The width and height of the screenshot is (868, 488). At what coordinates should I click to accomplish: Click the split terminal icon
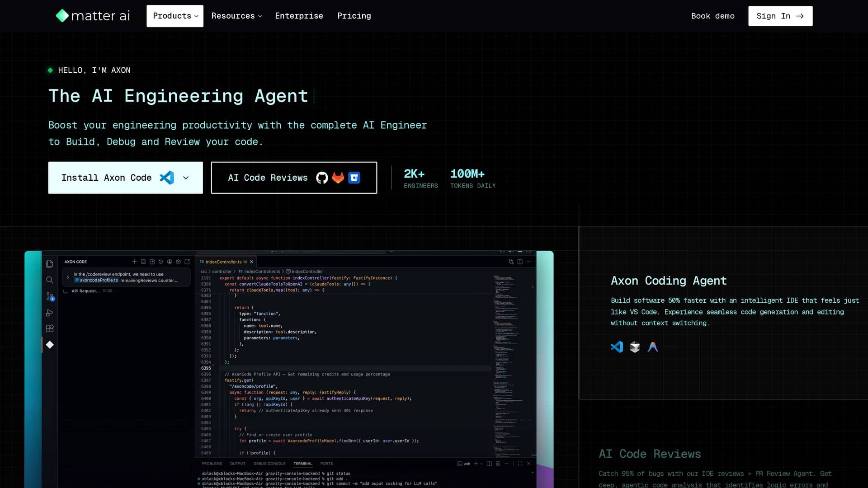pos(489,464)
